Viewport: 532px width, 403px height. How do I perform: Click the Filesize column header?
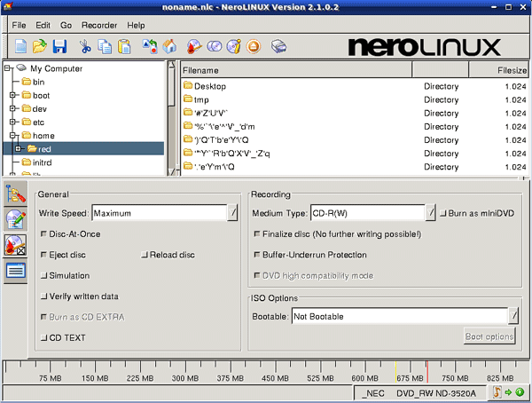coord(498,70)
